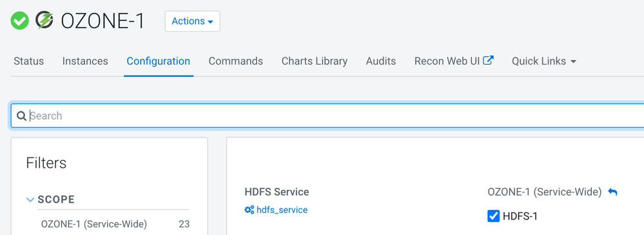Viewport: 644px width, 235px height.
Task: Select the Configuration tab
Action: coord(158,61)
